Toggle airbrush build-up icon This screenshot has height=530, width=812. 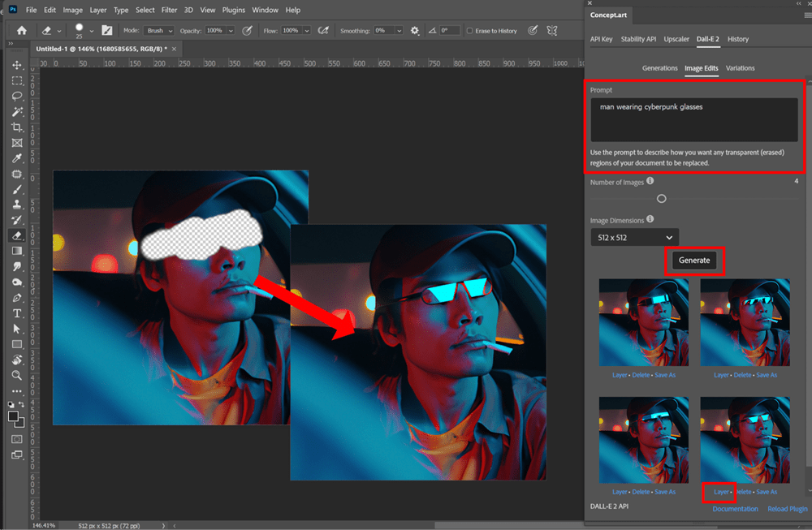tap(323, 31)
